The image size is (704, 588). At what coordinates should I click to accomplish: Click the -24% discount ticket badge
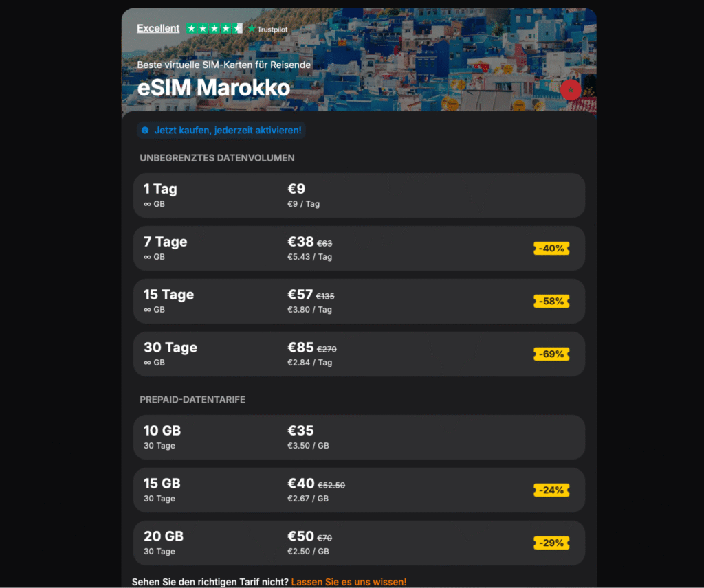551,490
